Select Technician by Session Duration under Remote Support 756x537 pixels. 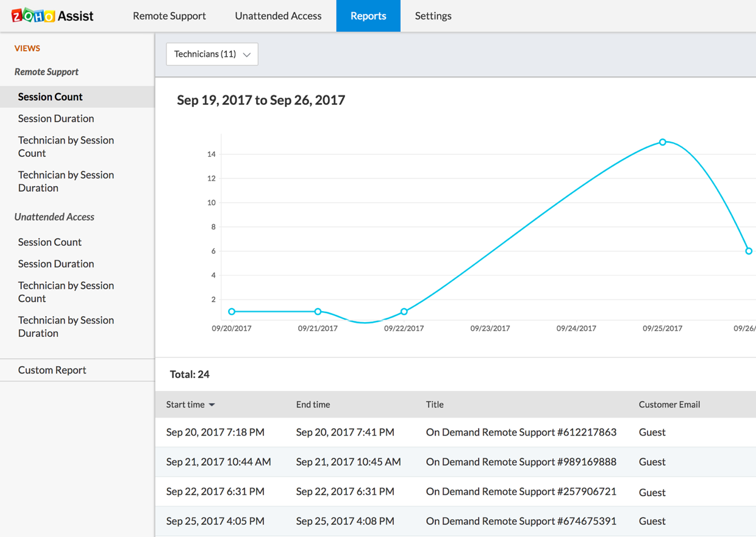click(x=66, y=181)
